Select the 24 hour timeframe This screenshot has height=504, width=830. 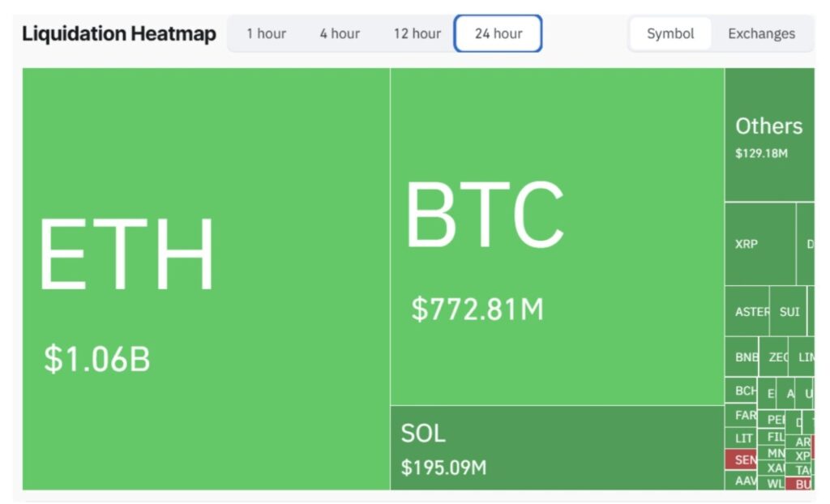point(498,34)
